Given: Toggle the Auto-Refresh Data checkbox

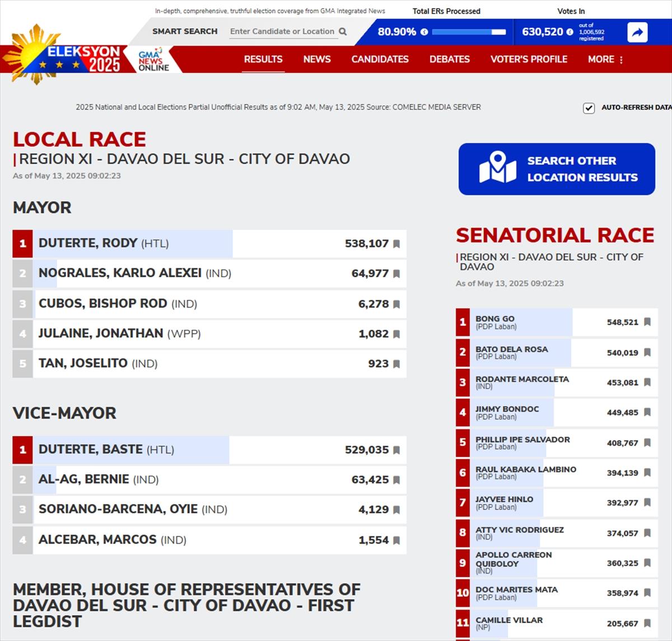Looking at the screenshot, I should [x=589, y=108].
